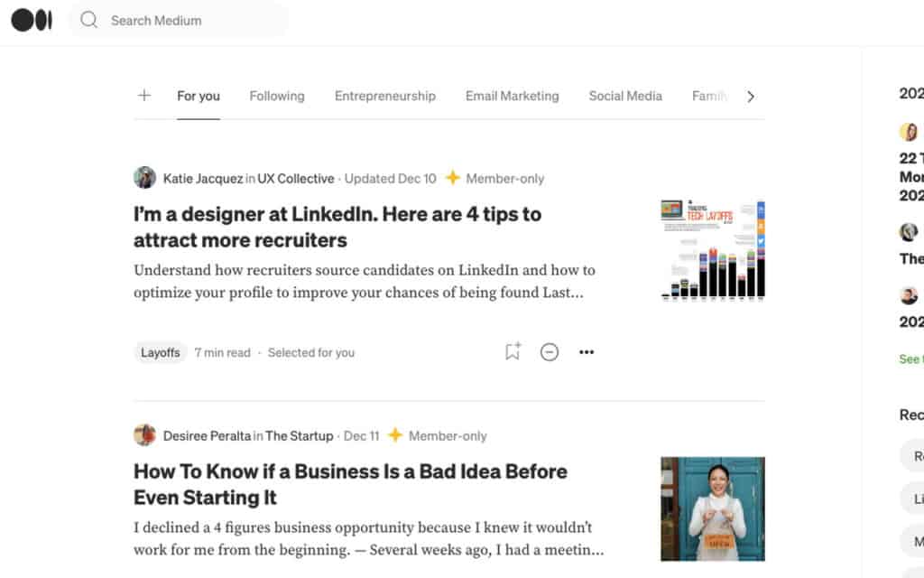The width and height of the screenshot is (924, 578).
Task: Open the Entrepreneurship tab
Action: click(385, 96)
